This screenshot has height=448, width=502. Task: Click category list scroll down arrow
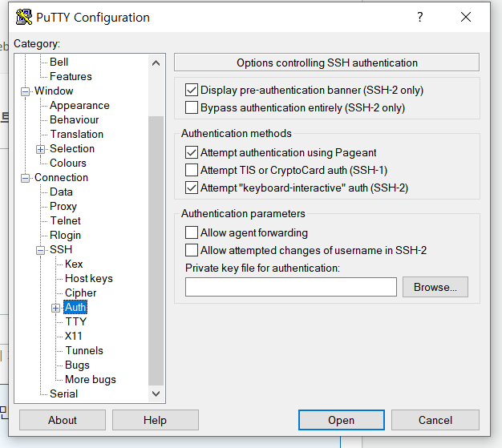pos(156,394)
